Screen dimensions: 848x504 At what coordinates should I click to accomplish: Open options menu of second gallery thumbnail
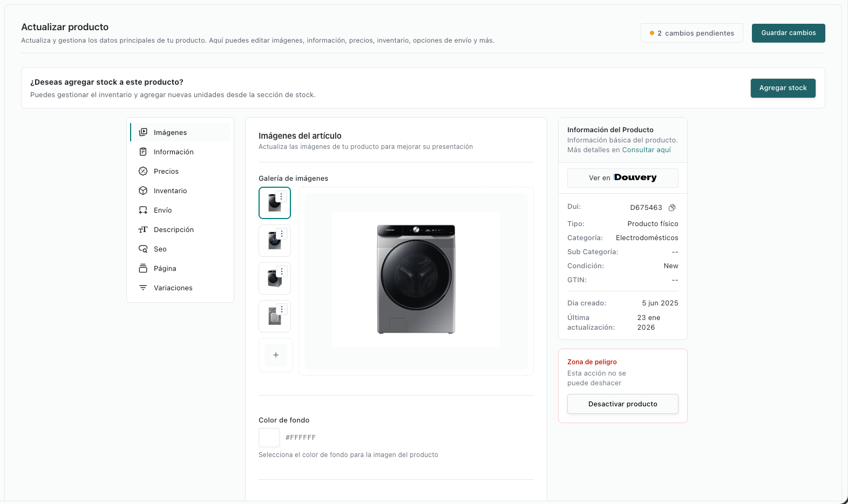(282, 234)
